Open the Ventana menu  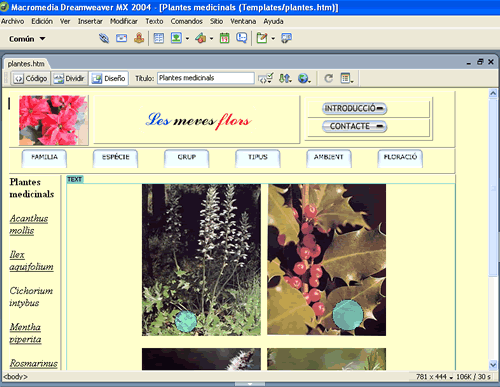click(243, 21)
